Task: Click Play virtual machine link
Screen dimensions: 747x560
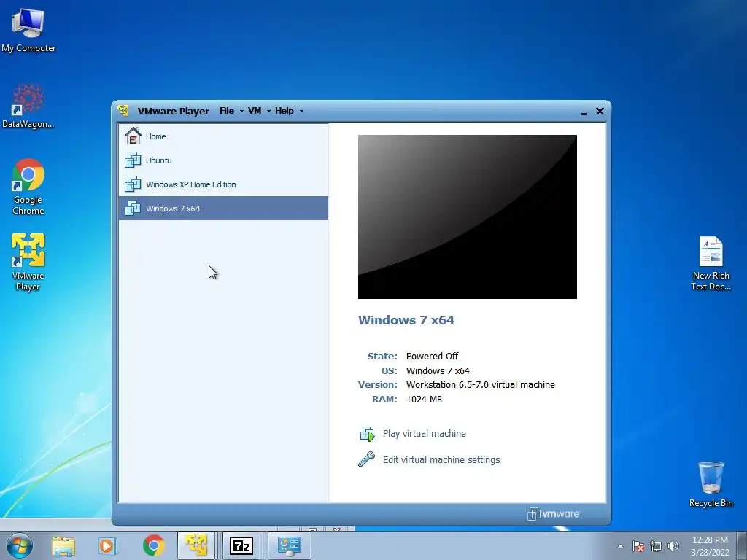Action: [425, 433]
